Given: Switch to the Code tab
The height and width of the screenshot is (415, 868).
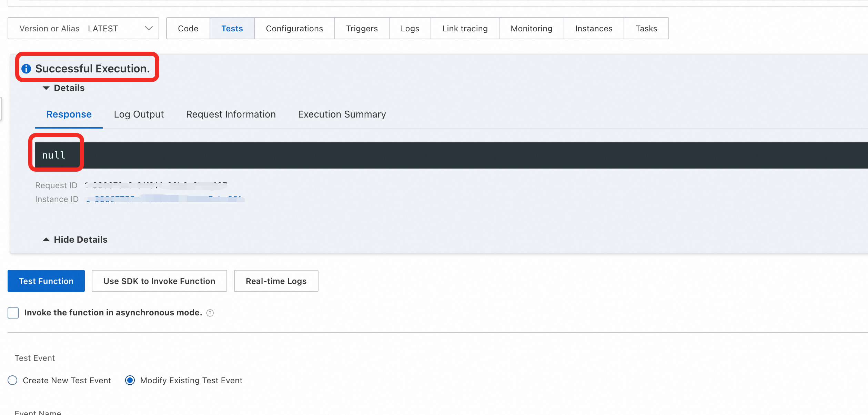Looking at the screenshot, I should [188, 29].
